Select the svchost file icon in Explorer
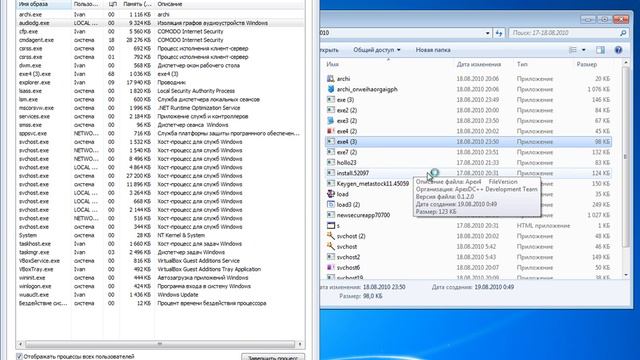The image size is (640, 360). click(x=331, y=247)
